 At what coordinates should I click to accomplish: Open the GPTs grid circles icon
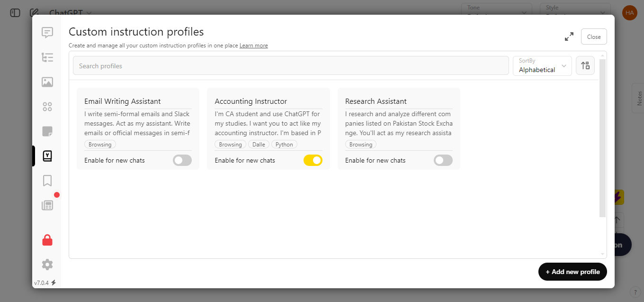click(x=47, y=107)
